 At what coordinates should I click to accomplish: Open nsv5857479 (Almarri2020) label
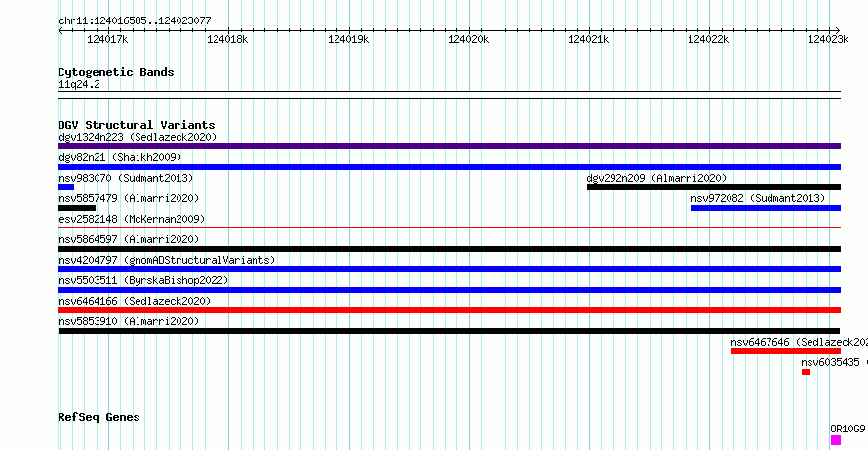[129, 198]
